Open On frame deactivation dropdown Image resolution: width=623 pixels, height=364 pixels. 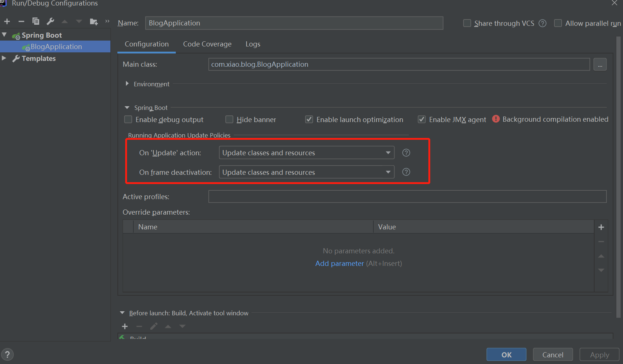(x=307, y=172)
